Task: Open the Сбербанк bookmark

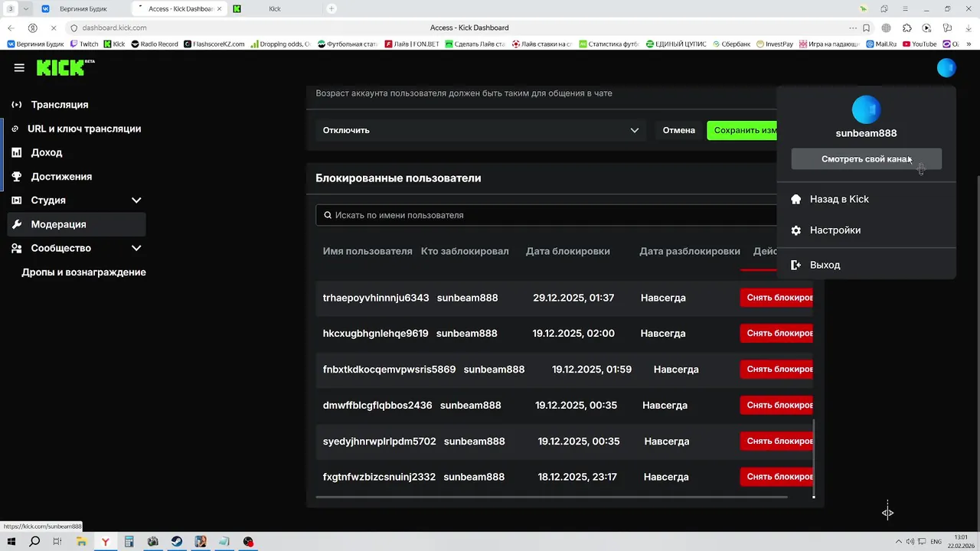Action: pos(730,44)
